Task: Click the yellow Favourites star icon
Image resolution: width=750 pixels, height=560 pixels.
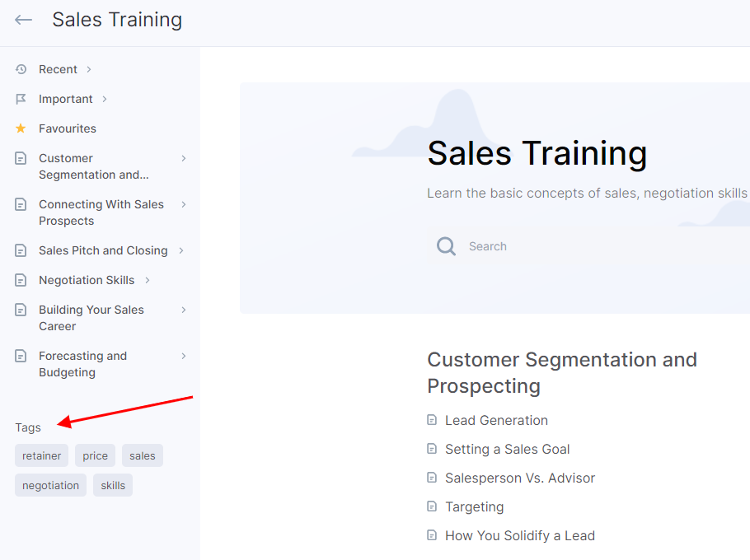Action: [21, 128]
